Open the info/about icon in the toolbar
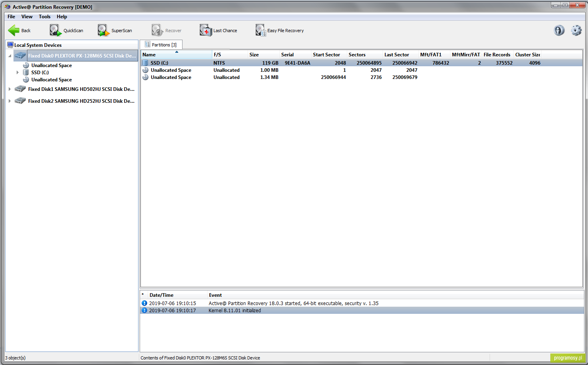588x365 pixels. [559, 31]
